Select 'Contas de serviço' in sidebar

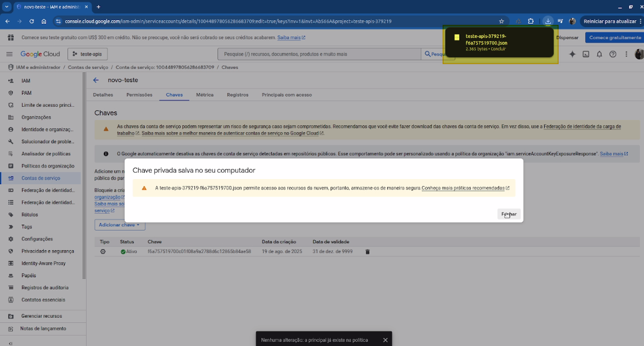pos(40,178)
